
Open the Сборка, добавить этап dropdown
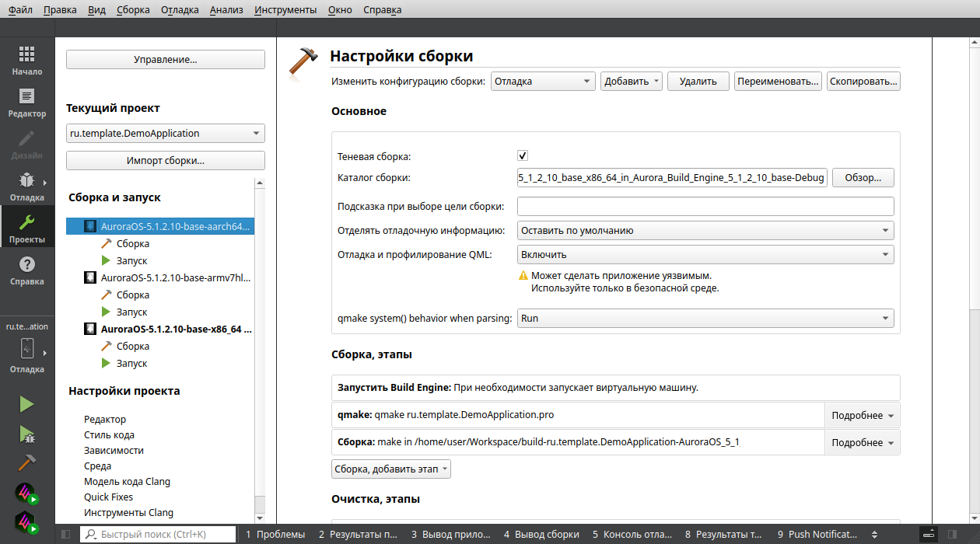pyautogui.click(x=391, y=469)
